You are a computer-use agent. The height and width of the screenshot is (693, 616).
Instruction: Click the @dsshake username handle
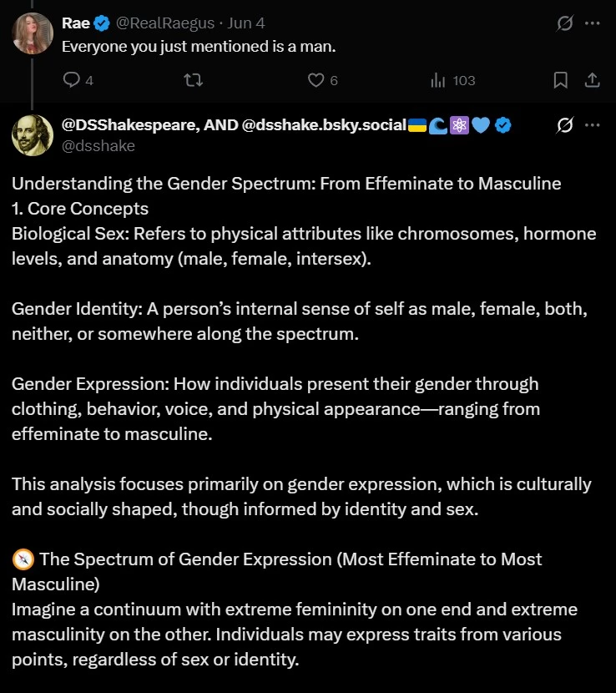[98, 146]
